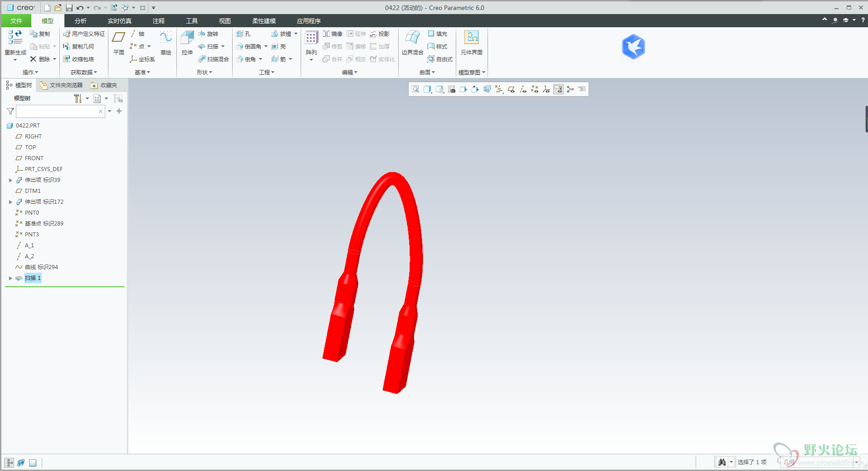Click Refit (zoom to fit) icon in graphics toolbar
The height and width of the screenshot is (471, 868).
(x=415, y=89)
